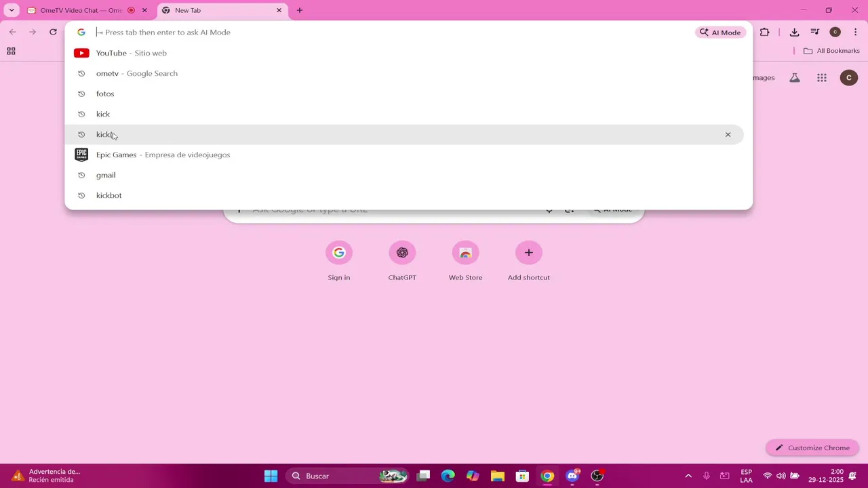
Task: Click the history icon beside 'gmail'
Action: (x=81, y=175)
